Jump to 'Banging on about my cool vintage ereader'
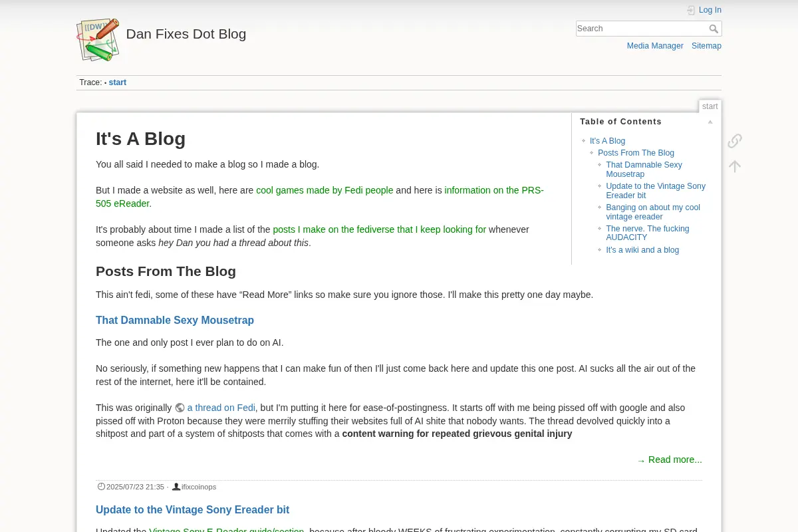This screenshot has width=798, height=532. (653, 212)
